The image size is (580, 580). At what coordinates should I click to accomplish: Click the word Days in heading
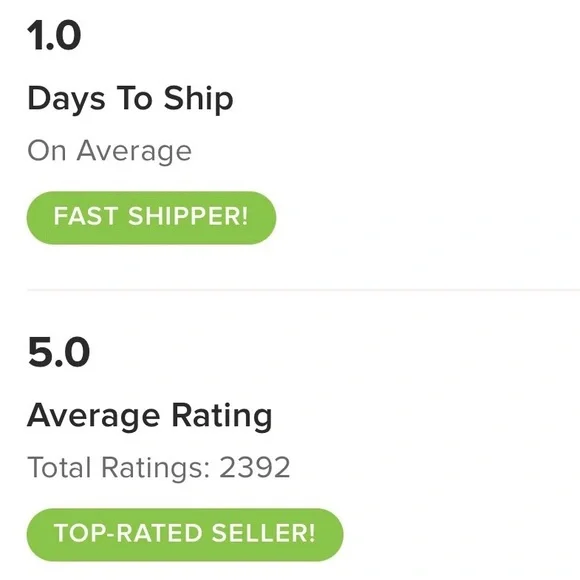pyautogui.click(x=66, y=98)
